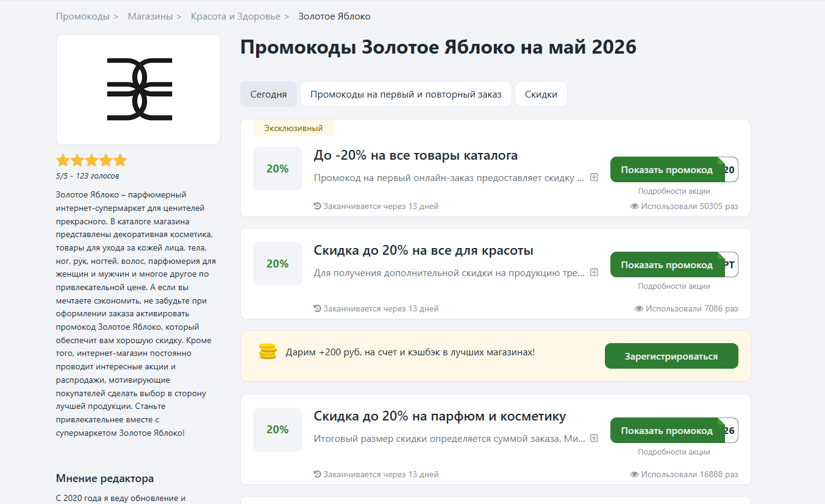This screenshot has width=825, height=504.
Task: Click current breadcrumb Золотое Яблоко
Action: pos(334,16)
